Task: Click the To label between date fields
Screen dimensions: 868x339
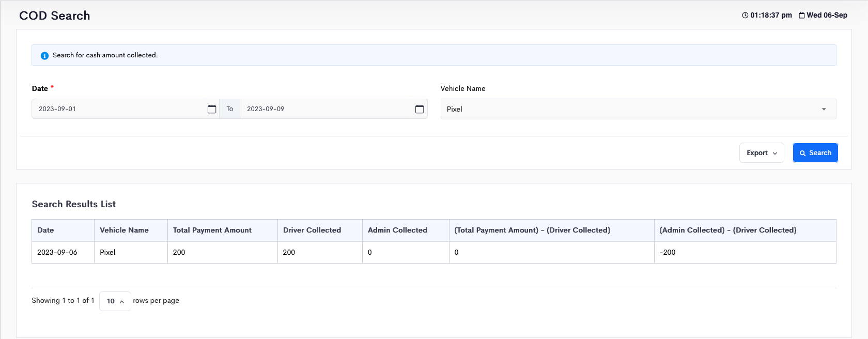Action: 230,109
